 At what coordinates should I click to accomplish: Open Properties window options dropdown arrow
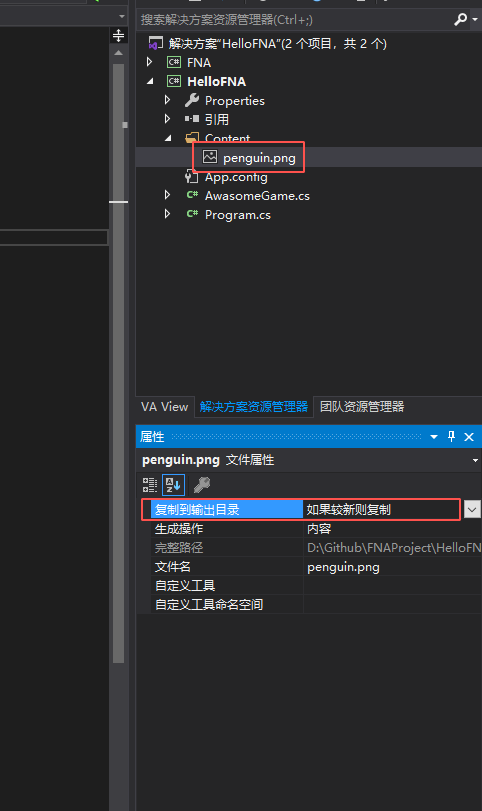tap(434, 437)
